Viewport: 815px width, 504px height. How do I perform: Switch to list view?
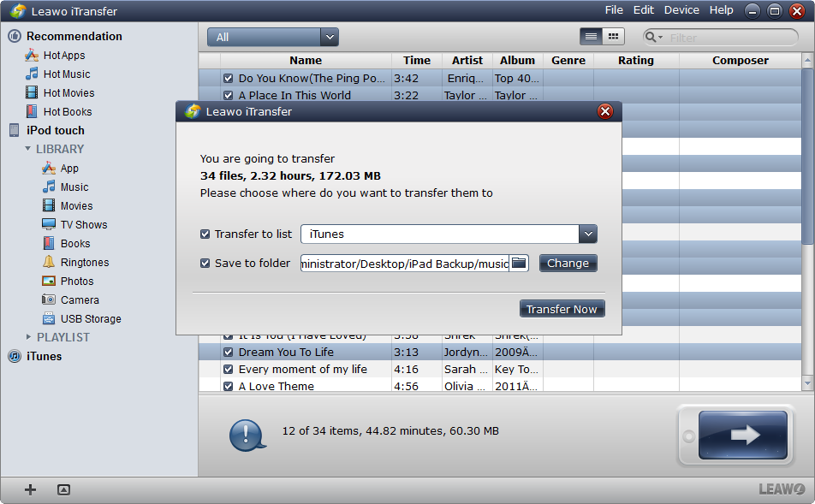click(x=591, y=37)
